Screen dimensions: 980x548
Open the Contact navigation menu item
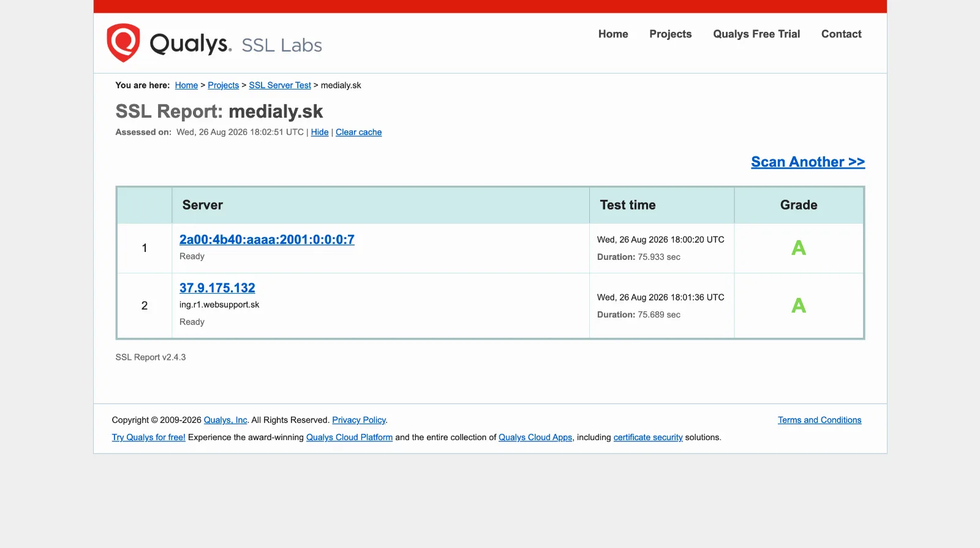[841, 34]
